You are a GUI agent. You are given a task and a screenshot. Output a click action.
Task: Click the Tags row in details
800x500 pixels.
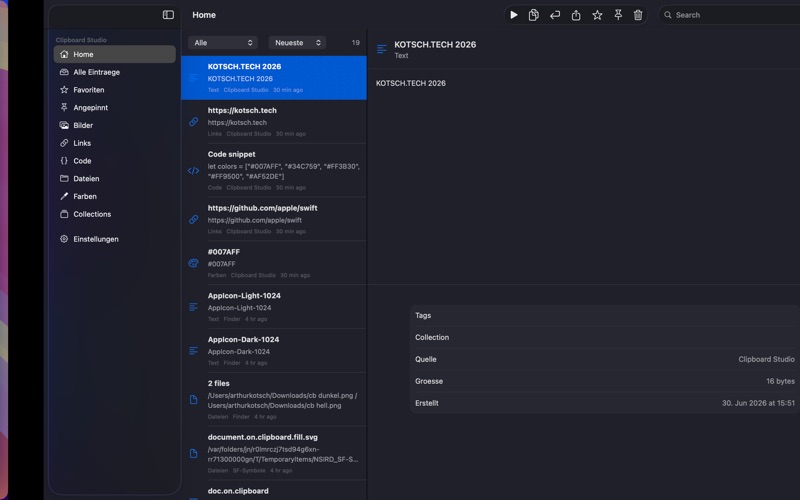(x=605, y=315)
